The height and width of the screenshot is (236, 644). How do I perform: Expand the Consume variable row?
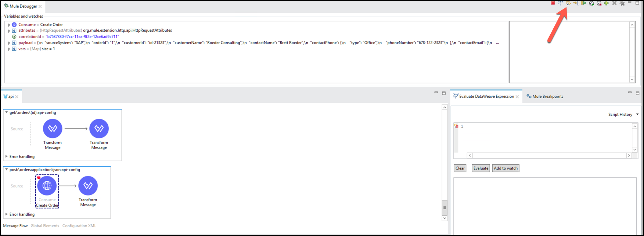tap(9, 25)
